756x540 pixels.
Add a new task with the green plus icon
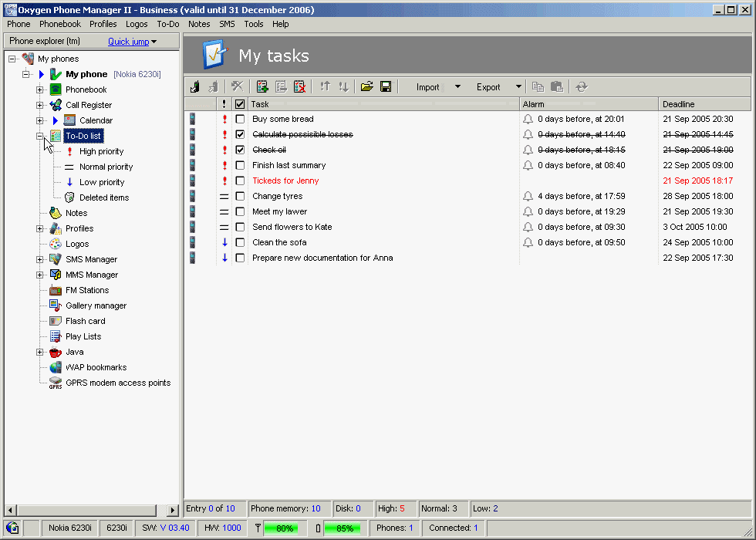pyautogui.click(x=262, y=86)
